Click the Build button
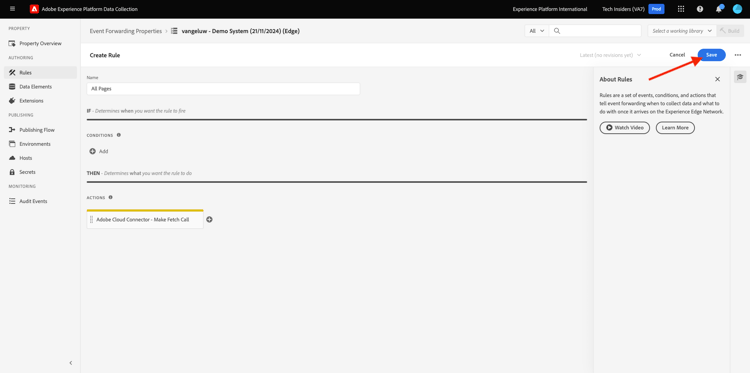Screen dimensions: 750x373 pyautogui.click(x=730, y=31)
